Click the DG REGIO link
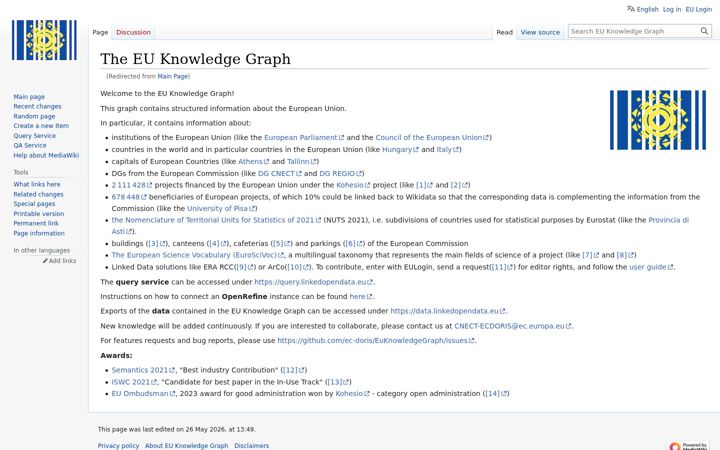This screenshot has height=450, width=720. (341, 173)
